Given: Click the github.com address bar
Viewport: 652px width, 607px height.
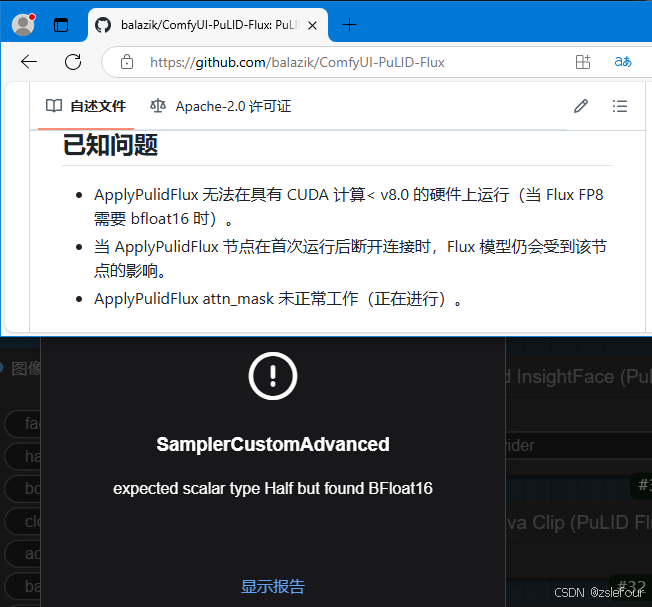Looking at the screenshot, I should (x=297, y=62).
